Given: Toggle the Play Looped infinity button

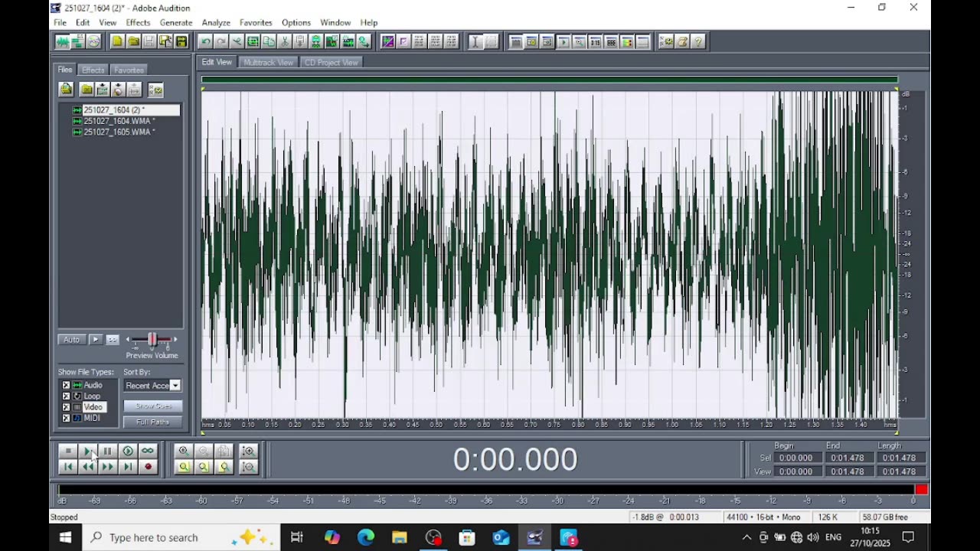Looking at the screenshot, I should coord(148,452).
